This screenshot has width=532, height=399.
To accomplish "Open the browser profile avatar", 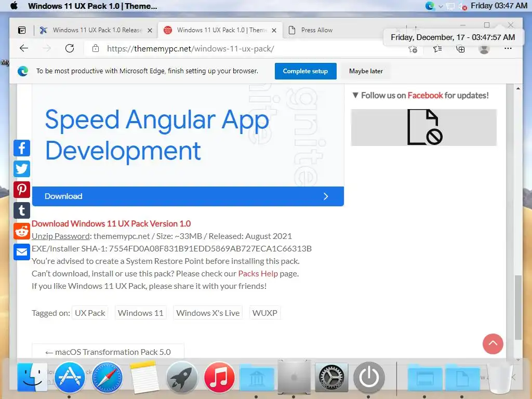I will coord(484,49).
